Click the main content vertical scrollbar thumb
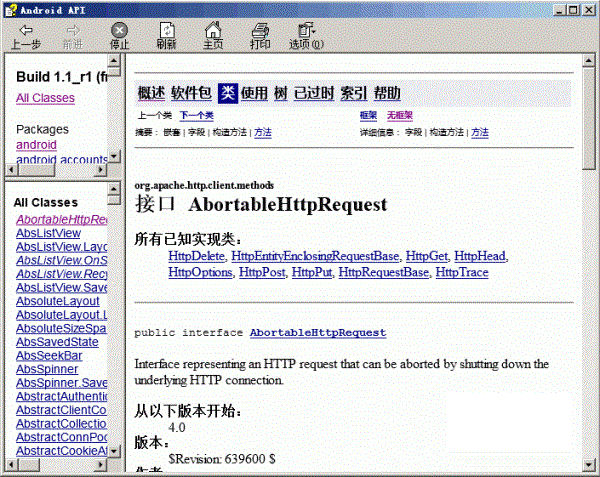 pos(589,118)
